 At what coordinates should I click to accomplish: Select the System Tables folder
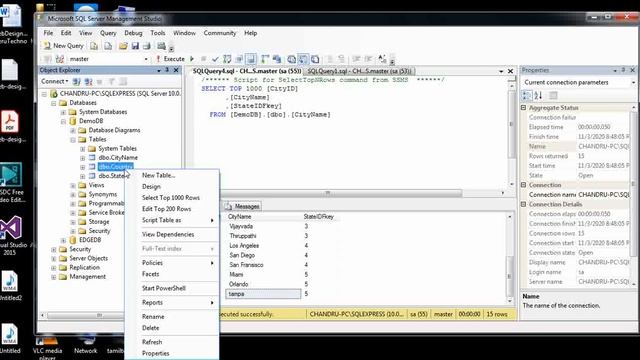pos(117,149)
